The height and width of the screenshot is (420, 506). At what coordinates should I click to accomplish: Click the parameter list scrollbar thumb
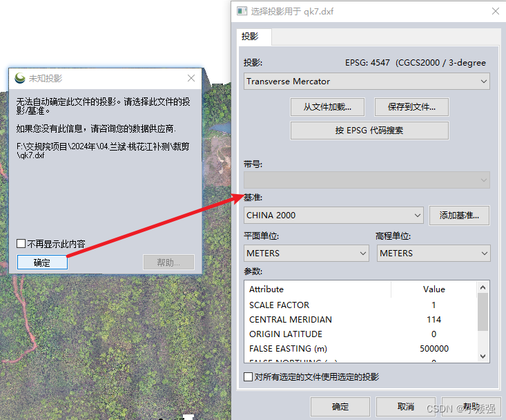point(483,312)
